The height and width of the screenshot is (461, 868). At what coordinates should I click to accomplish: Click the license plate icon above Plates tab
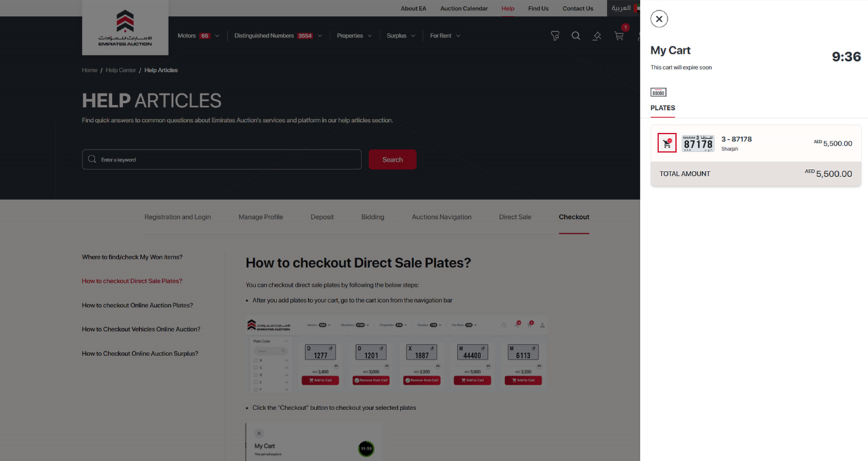pyautogui.click(x=658, y=92)
